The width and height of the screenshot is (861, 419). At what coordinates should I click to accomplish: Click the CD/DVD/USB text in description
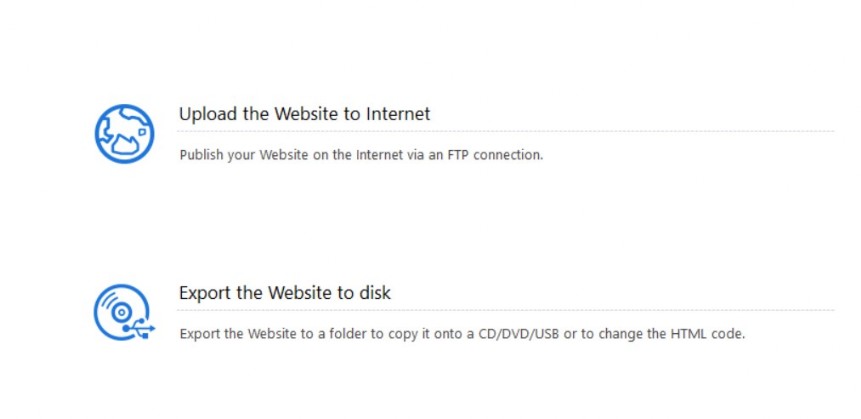518,334
